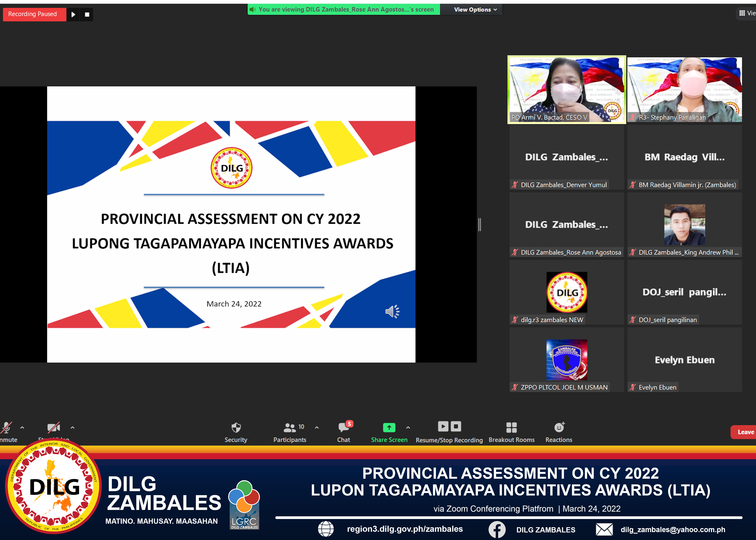Select R3- Stephany Panaligan video tile
756x540 pixels.
[684, 90]
